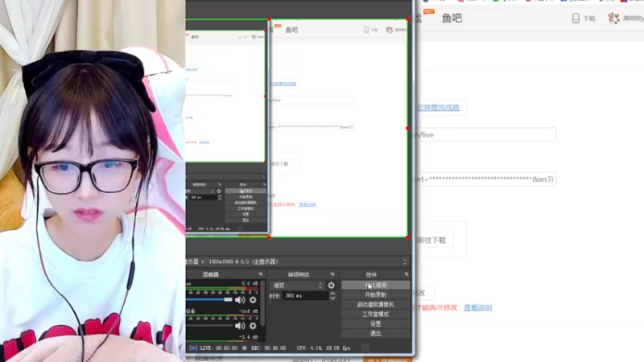The width and height of the screenshot is (644, 362).
Task: Click the 退出 exit button in OBS
Action: point(375,333)
